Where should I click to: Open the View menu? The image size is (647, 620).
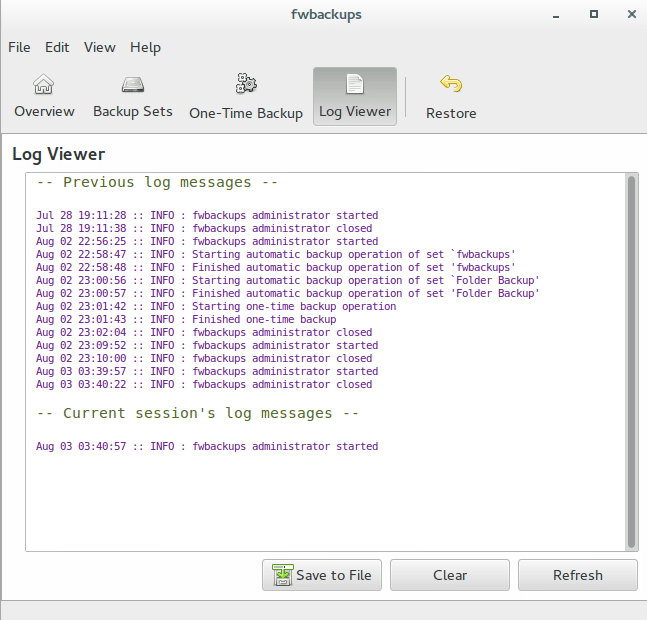click(99, 47)
